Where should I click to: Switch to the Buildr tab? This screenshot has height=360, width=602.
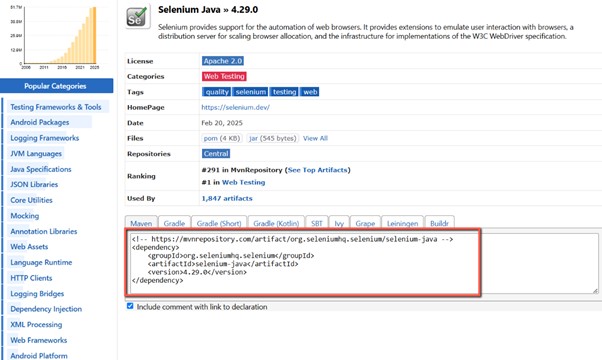click(x=439, y=223)
